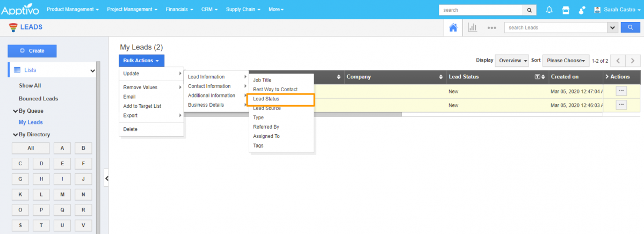This screenshot has height=234, width=644.
Task: Go to next page arrow
Action: click(634, 61)
